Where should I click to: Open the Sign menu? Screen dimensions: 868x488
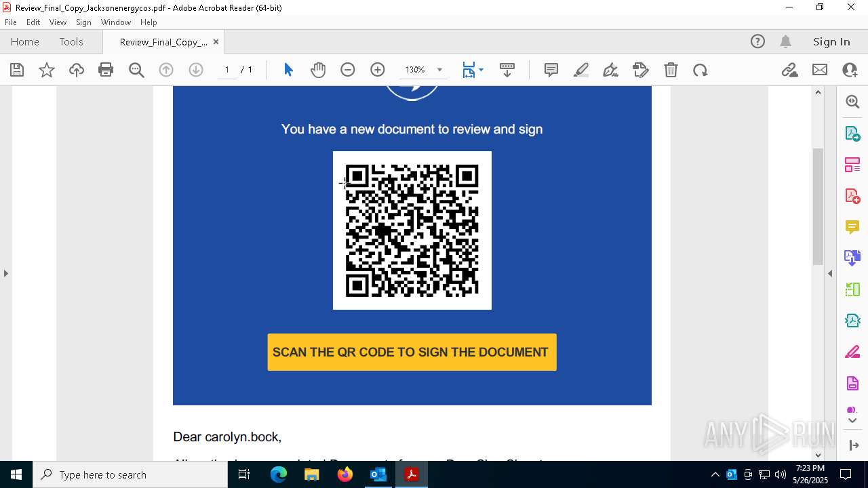click(83, 22)
